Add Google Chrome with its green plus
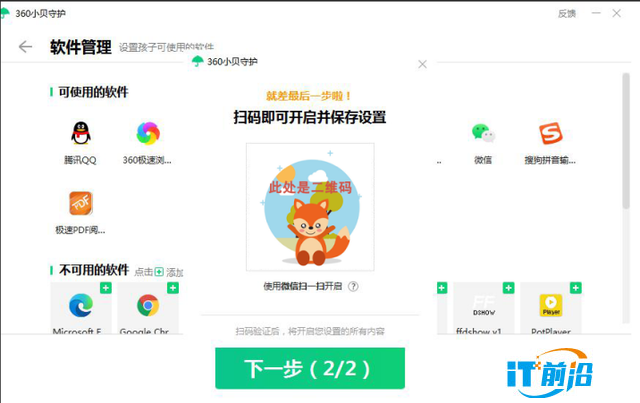This screenshot has height=403, width=640. [x=173, y=288]
